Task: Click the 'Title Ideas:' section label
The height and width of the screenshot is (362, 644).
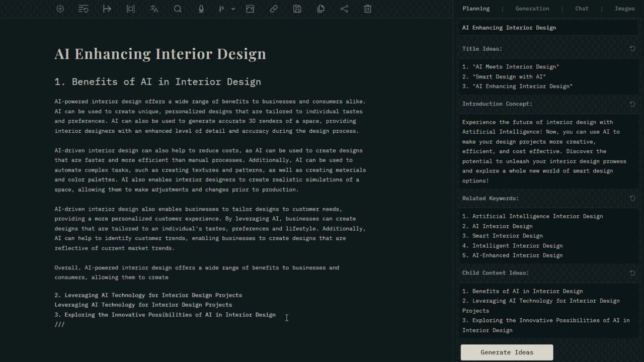Action: [x=482, y=49]
